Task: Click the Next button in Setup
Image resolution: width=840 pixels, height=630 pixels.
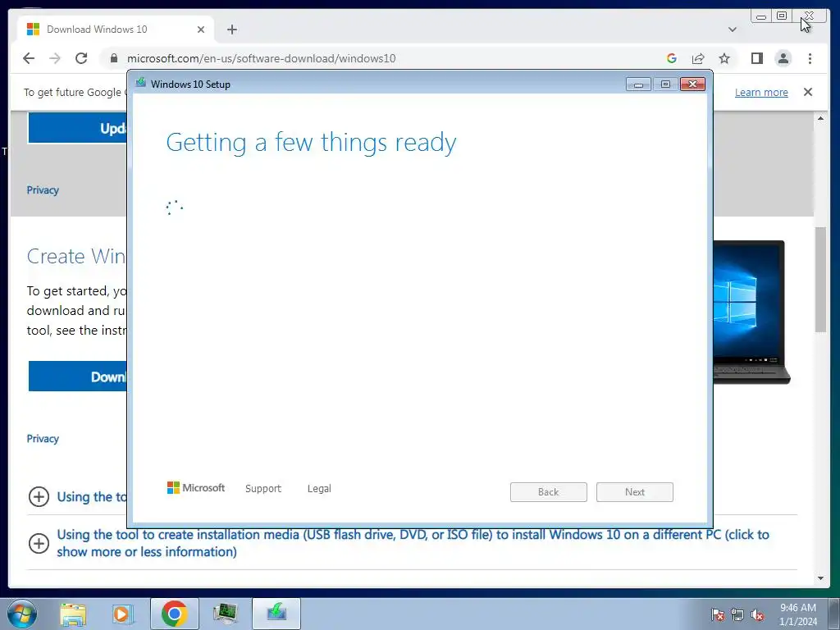Action: pos(635,492)
